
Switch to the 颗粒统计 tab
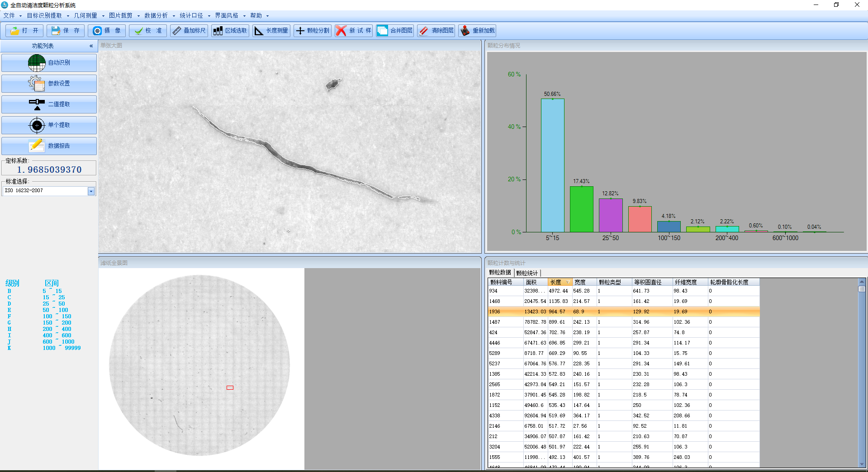tap(527, 273)
